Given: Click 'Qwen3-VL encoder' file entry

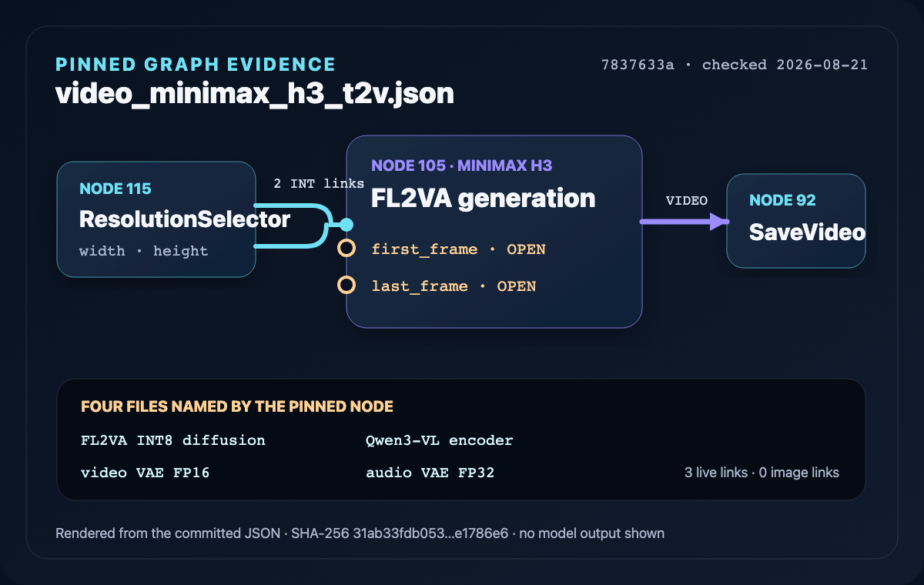Looking at the screenshot, I should click(x=439, y=440).
